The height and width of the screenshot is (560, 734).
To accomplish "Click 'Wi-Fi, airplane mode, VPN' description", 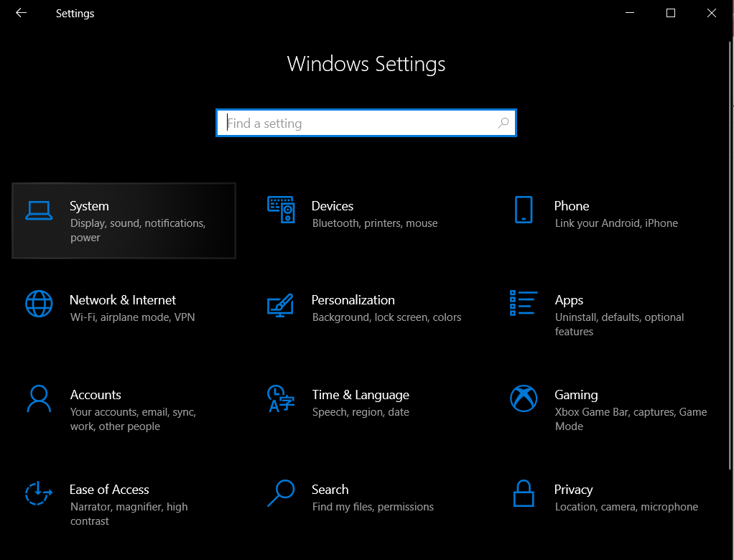I will (x=132, y=317).
